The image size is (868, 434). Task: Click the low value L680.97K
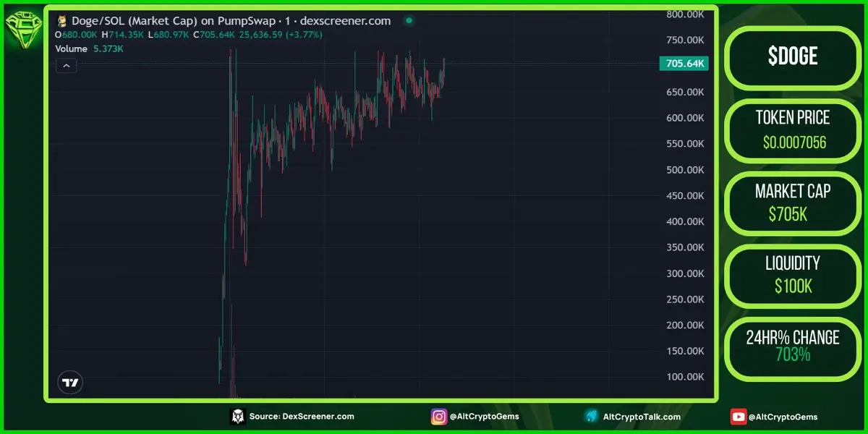pyautogui.click(x=167, y=35)
